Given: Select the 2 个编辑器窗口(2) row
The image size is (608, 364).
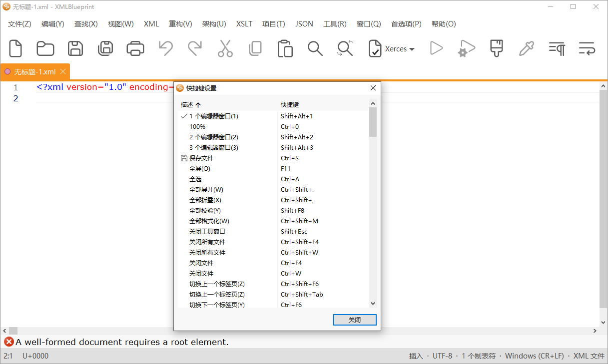Looking at the screenshot, I should point(273,137).
